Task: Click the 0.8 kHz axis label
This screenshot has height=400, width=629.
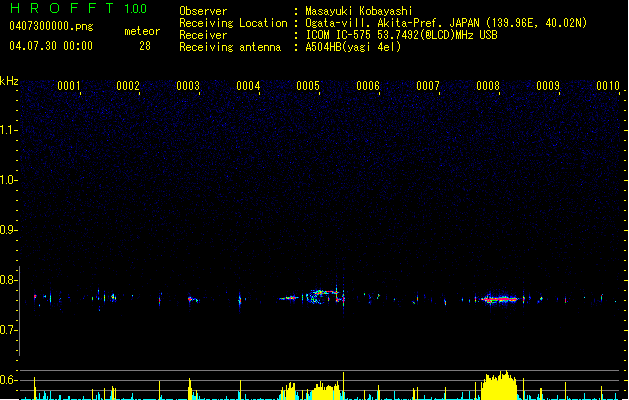Action: (8, 280)
